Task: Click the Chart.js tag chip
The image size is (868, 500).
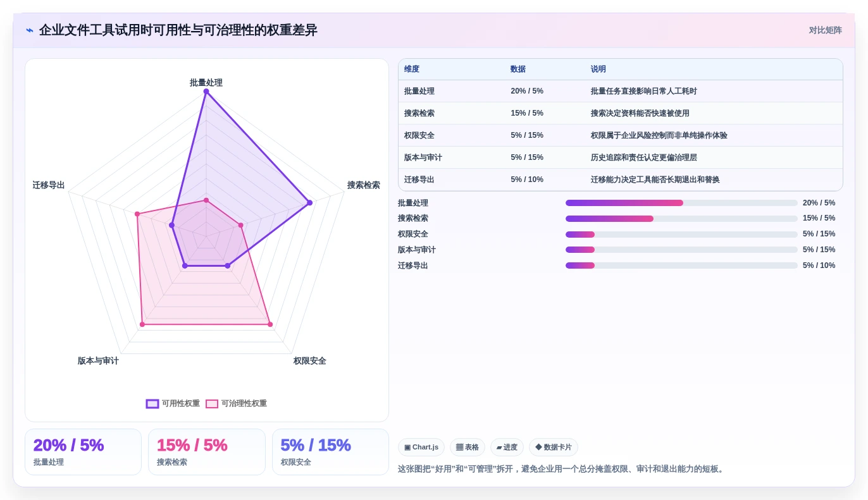Action: 421,447
